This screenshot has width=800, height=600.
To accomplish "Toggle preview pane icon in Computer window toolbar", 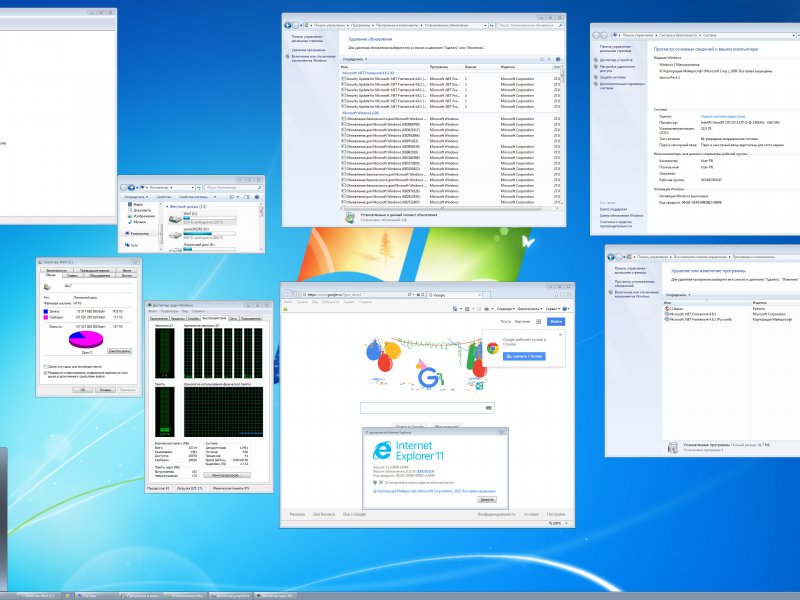I will pos(247,197).
